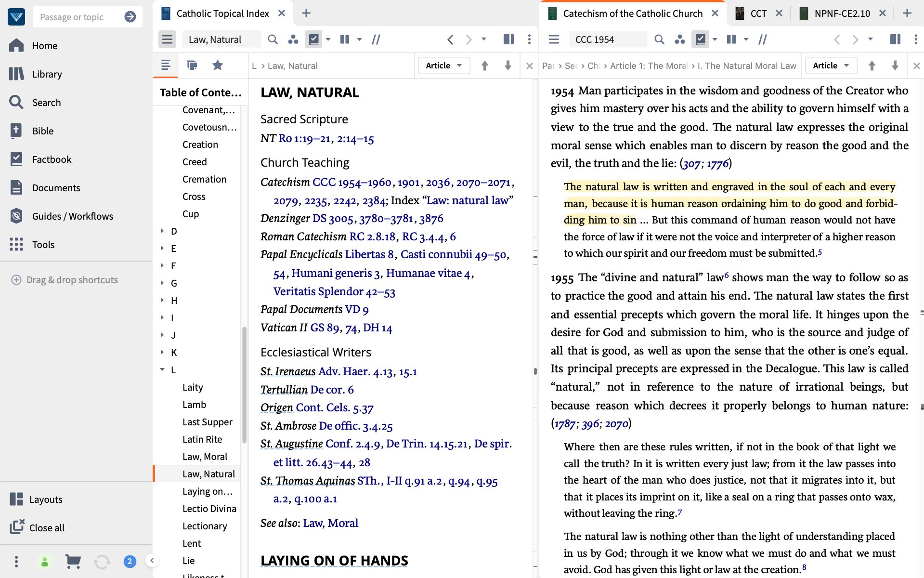Show copy/reading list tab in Topical Index
The width and height of the screenshot is (924, 578).
tap(192, 65)
